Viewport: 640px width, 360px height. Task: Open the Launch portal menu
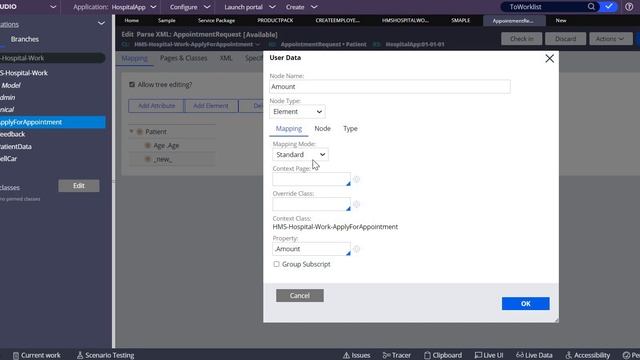(250, 7)
